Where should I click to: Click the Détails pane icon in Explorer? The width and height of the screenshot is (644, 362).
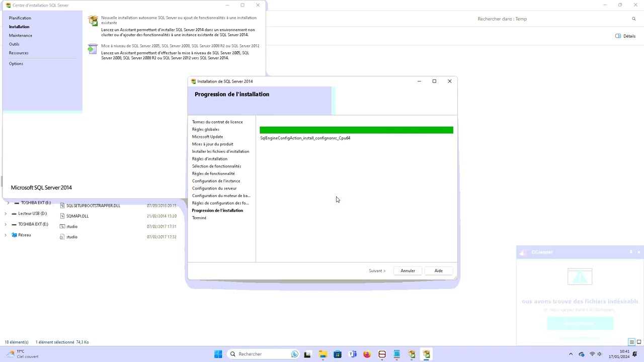[x=618, y=36]
